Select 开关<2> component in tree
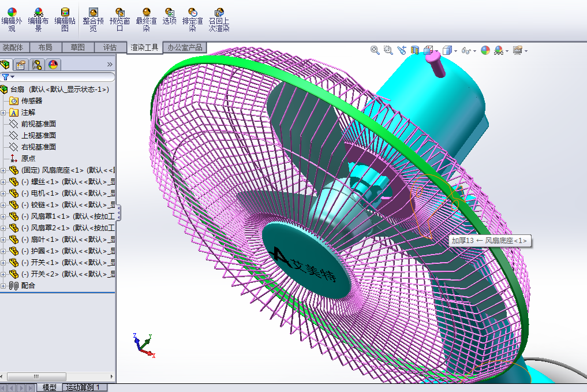The height and width of the screenshot is (392, 587). [x=62, y=274]
